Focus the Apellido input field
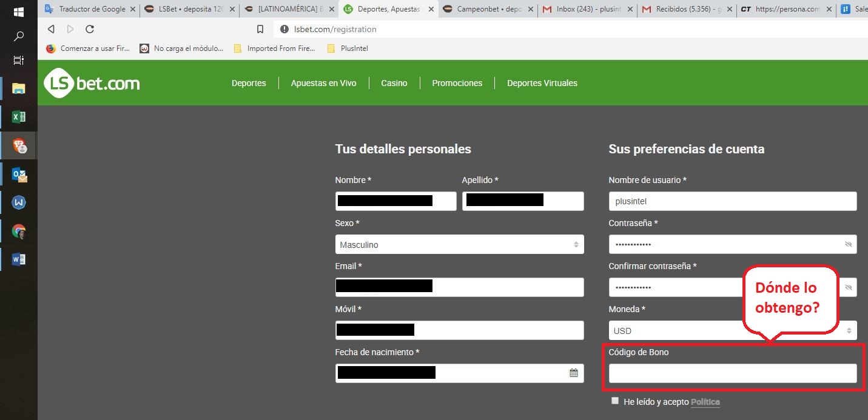The height and width of the screenshot is (420, 868). (523, 201)
